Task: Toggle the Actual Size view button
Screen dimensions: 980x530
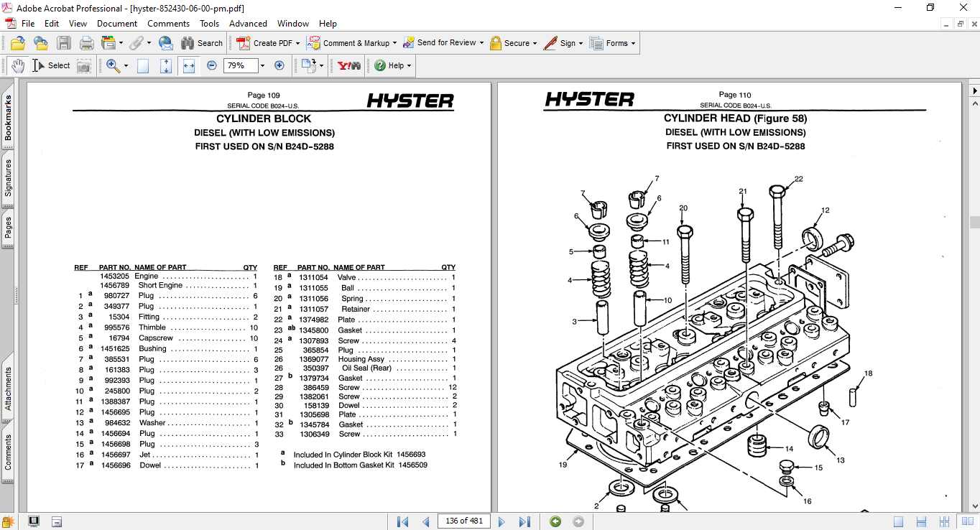Action: 143,65
